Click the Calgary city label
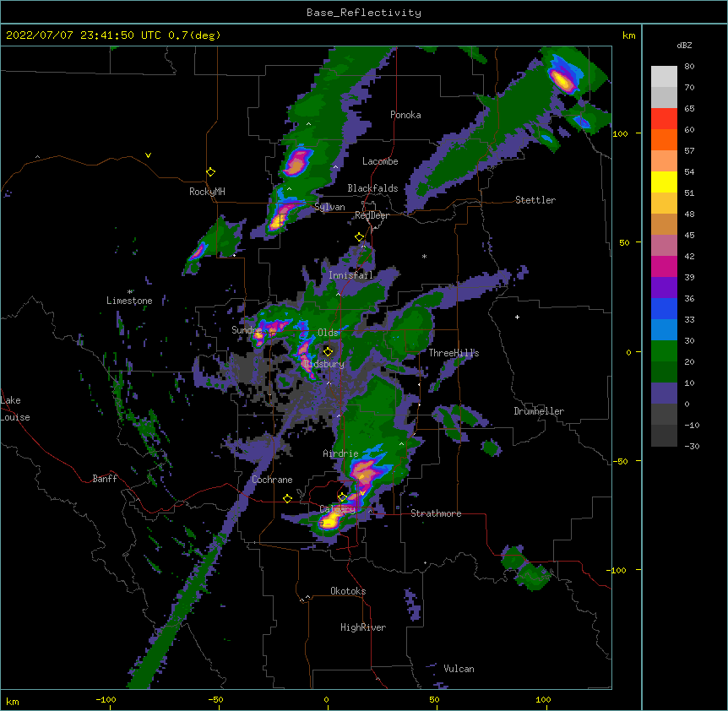 pyautogui.click(x=337, y=509)
